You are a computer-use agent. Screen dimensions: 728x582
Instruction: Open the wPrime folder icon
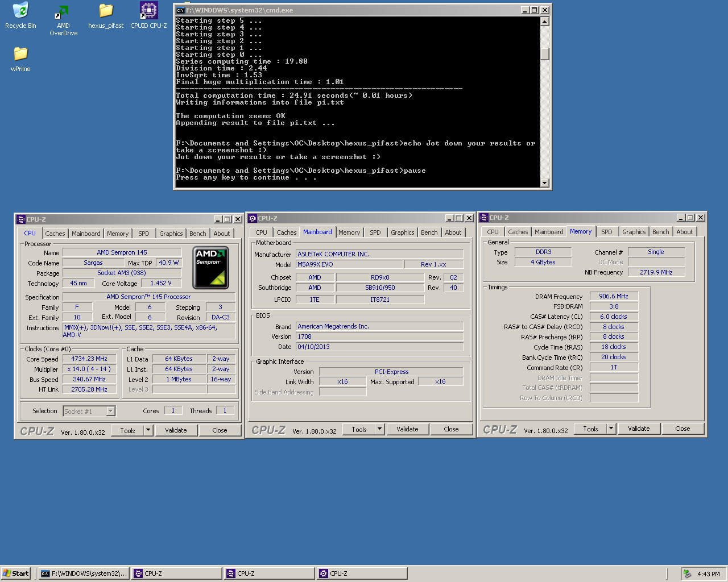point(20,59)
